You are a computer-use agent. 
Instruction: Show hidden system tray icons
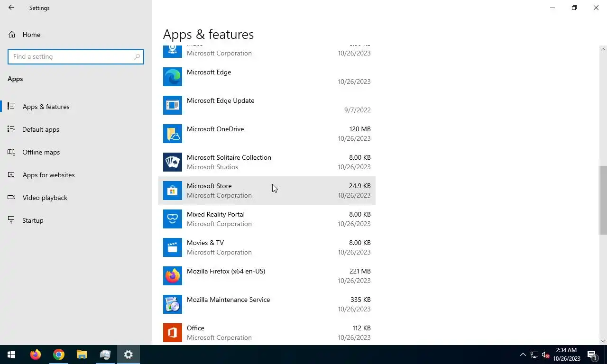523,355
